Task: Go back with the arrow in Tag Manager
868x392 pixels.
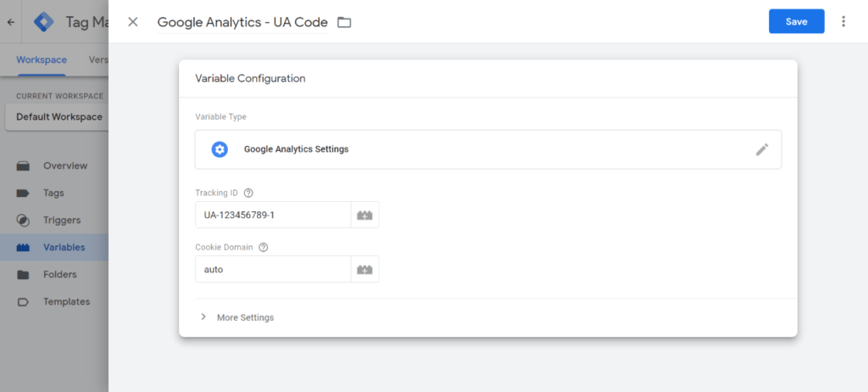Action: [10, 22]
